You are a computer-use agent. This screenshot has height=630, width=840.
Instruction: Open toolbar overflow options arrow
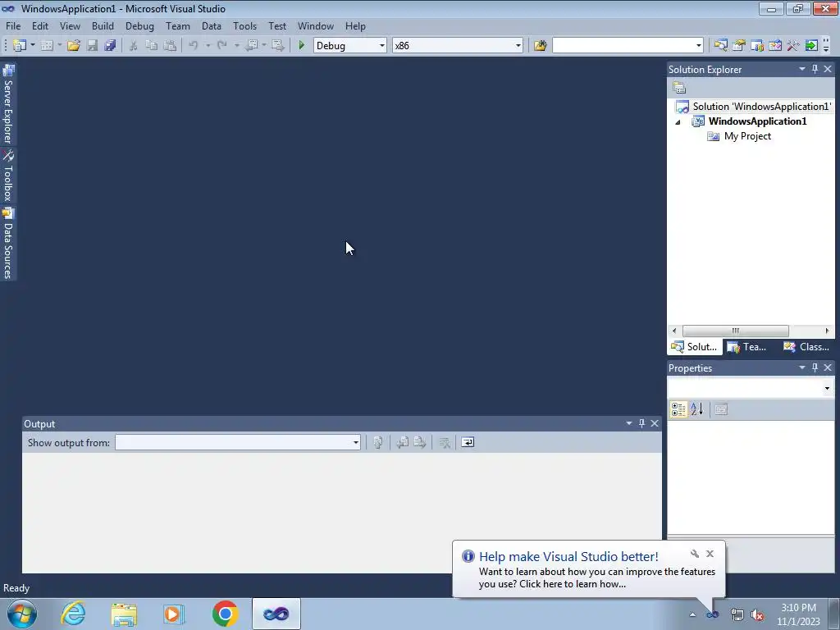coord(826,46)
